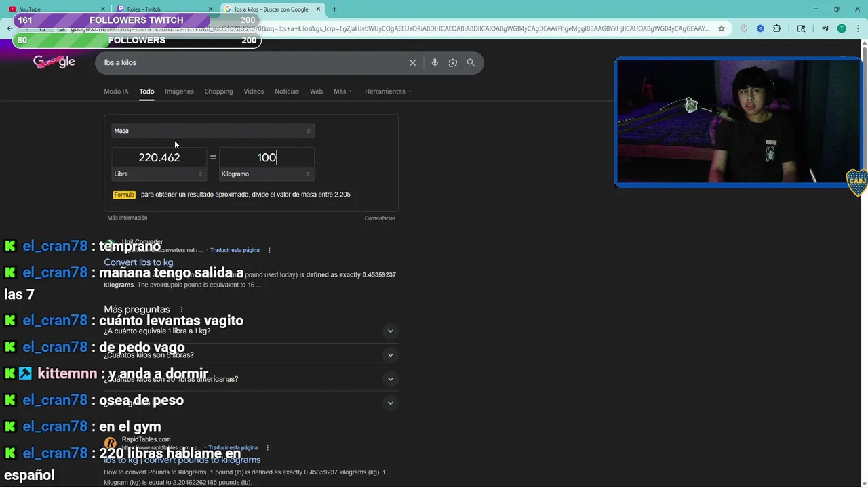This screenshot has width=868, height=488.
Task: Start voice search with the microphone icon
Action: coord(435,62)
